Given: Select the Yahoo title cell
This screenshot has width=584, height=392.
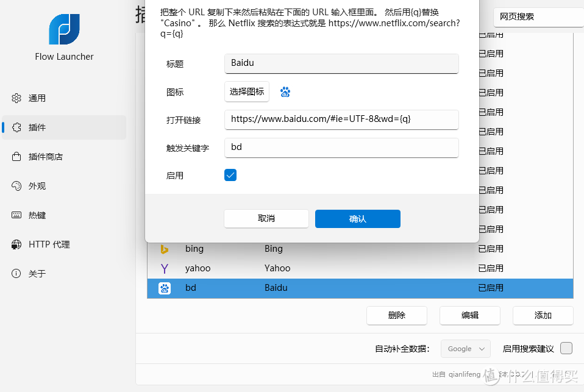Looking at the screenshot, I should [277, 268].
